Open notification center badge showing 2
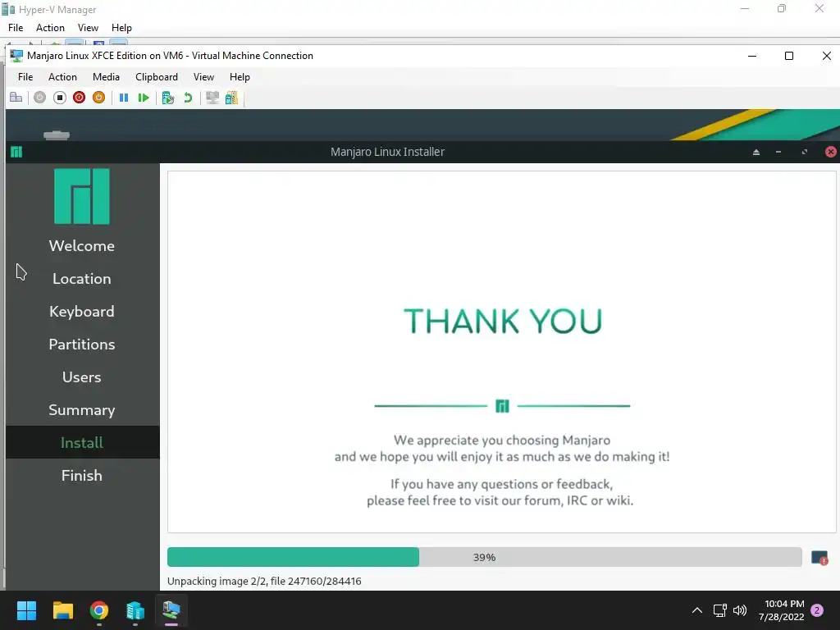The image size is (840, 630). tap(817, 610)
